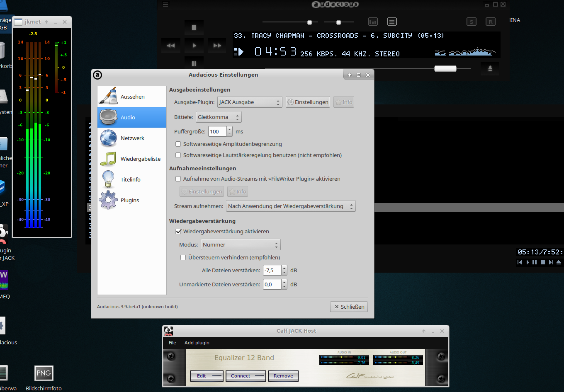This screenshot has height=392, width=564.
Task: Stop playback in the Audacious player
Action: pos(194,27)
